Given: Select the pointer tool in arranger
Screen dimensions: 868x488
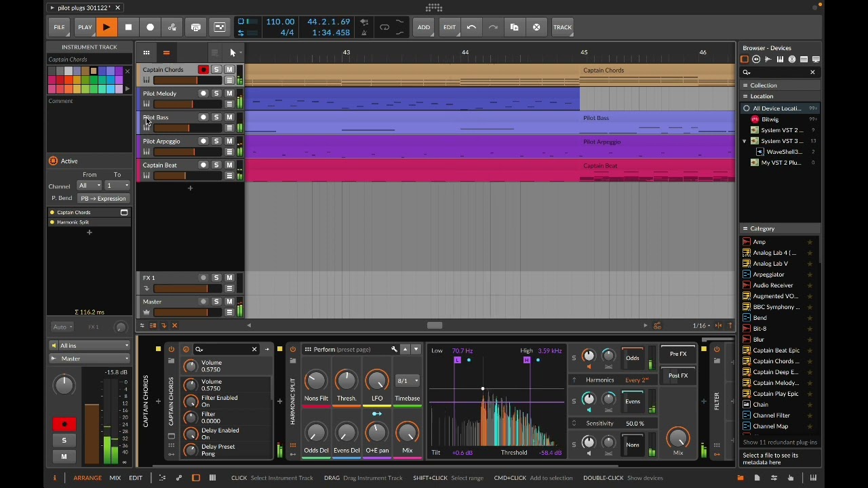Looking at the screenshot, I should pyautogui.click(x=233, y=52).
